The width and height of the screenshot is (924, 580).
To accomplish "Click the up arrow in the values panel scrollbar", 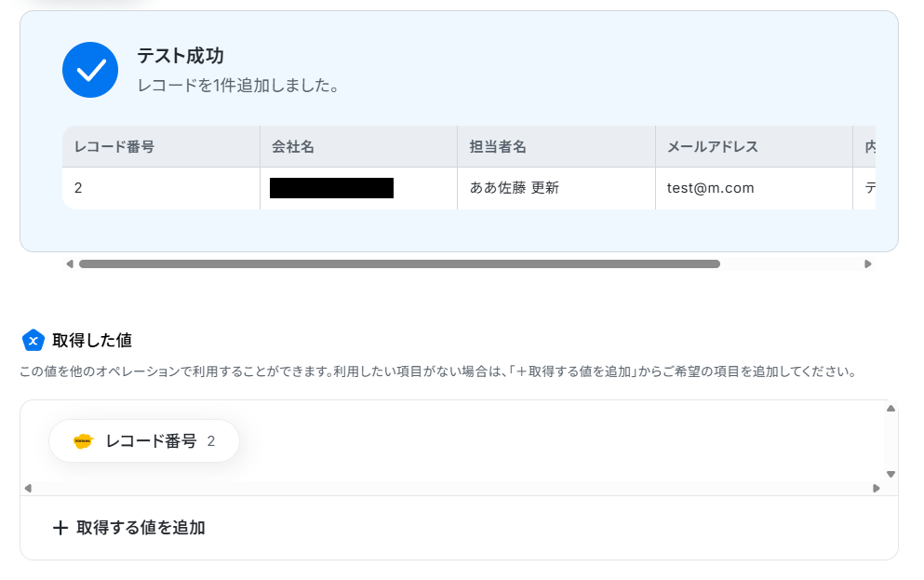I will click(x=891, y=409).
